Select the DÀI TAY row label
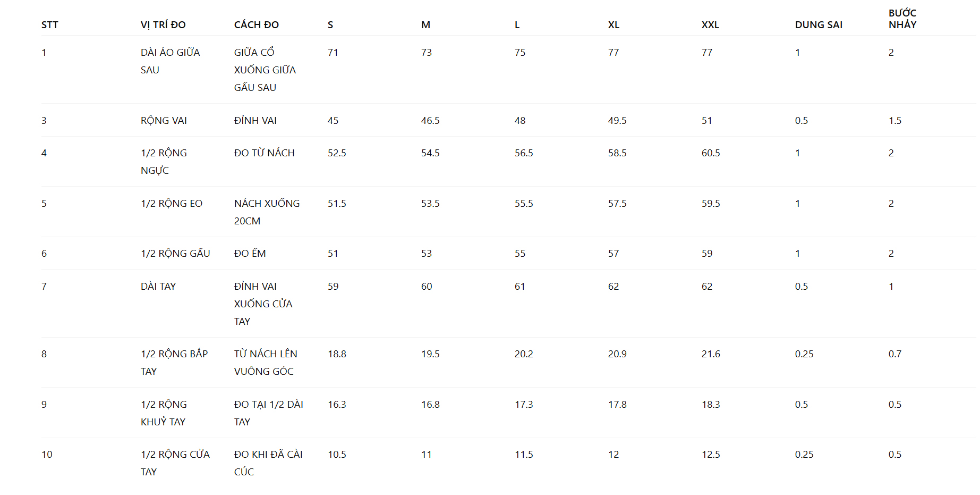The height and width of the screenshot is (495, 980). pos(158,287)
